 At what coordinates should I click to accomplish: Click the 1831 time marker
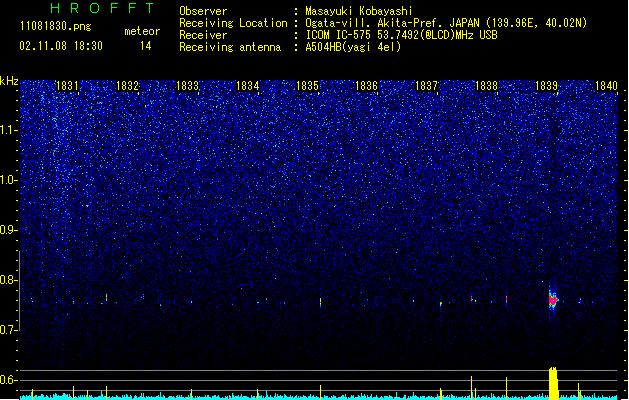click(67, 85)
